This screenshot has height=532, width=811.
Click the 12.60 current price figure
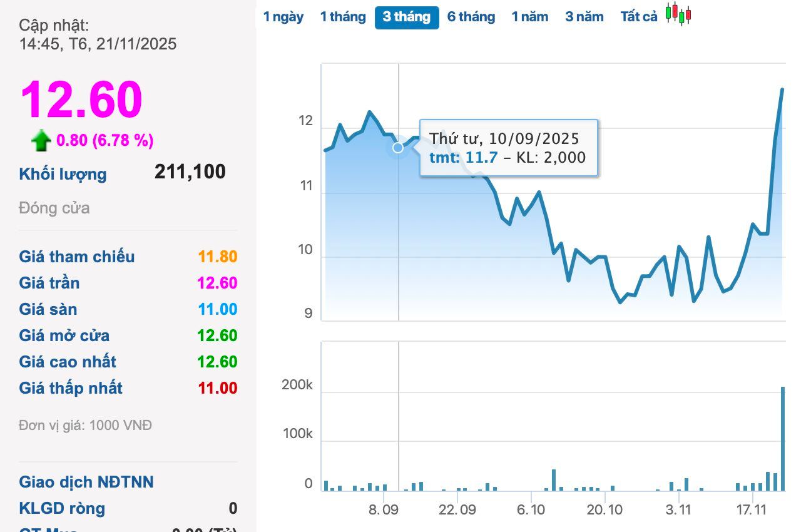(x=81, y=100)
